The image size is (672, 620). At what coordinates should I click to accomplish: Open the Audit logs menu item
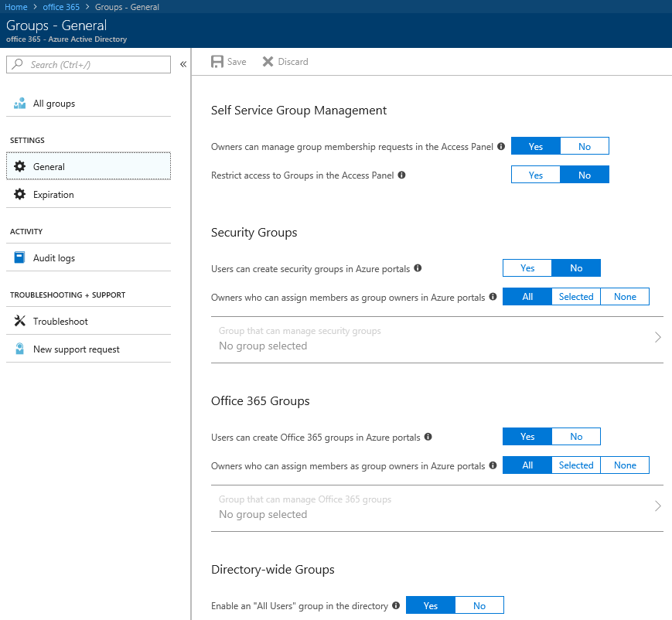(54, 258)
